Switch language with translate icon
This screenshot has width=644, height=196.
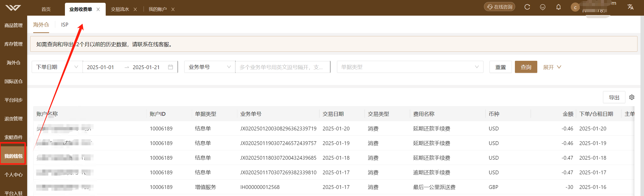(x=630, y=7)
